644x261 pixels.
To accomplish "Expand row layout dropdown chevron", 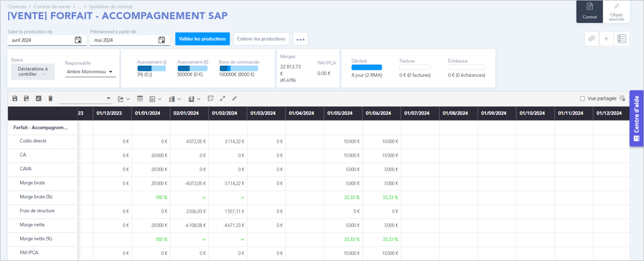I will pos(179,99).
